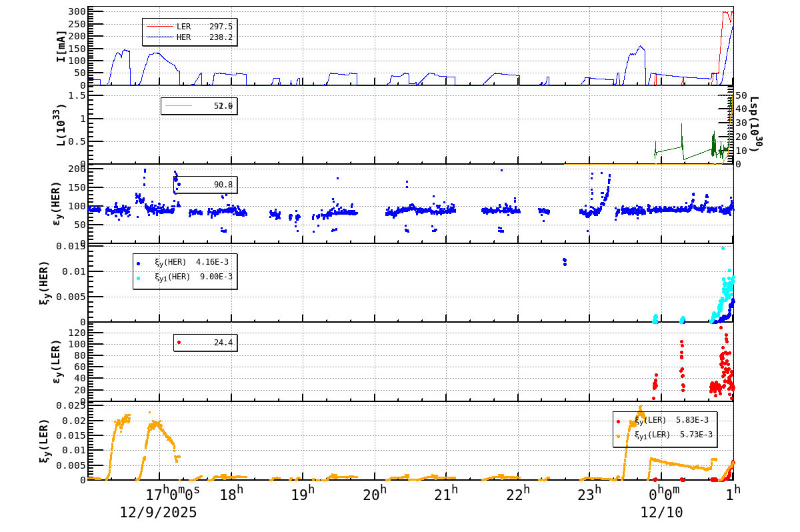Click the orange color sample of ξyi(LER)

tap(619, 435)
